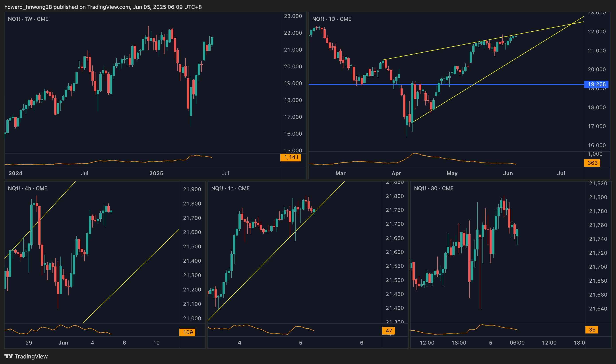Select the NQ1! 1D CME chart title
The height and width of the screenshot is (364, 616).
[x=331, y=19]
